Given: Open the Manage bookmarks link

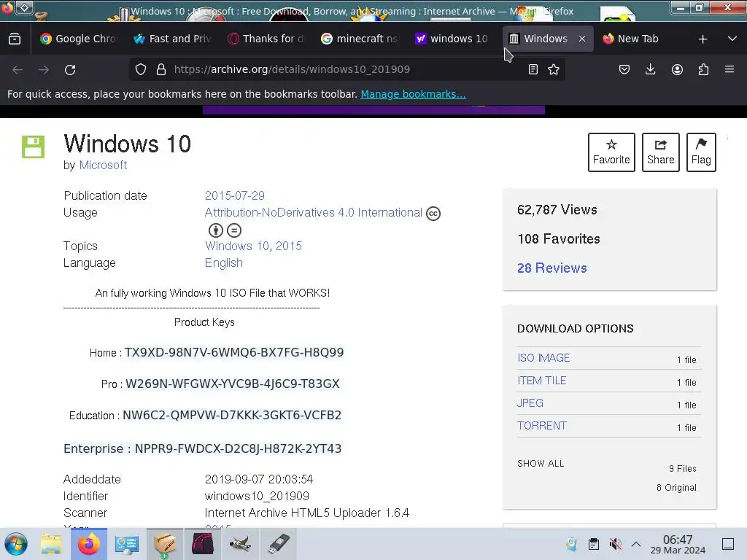Looking at the screenshot, I should [x=413, y=94].
